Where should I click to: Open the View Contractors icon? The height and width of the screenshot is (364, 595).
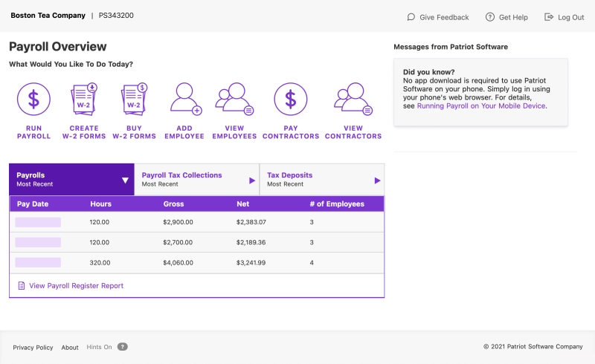pyautogui.click(x=353, y=99)
